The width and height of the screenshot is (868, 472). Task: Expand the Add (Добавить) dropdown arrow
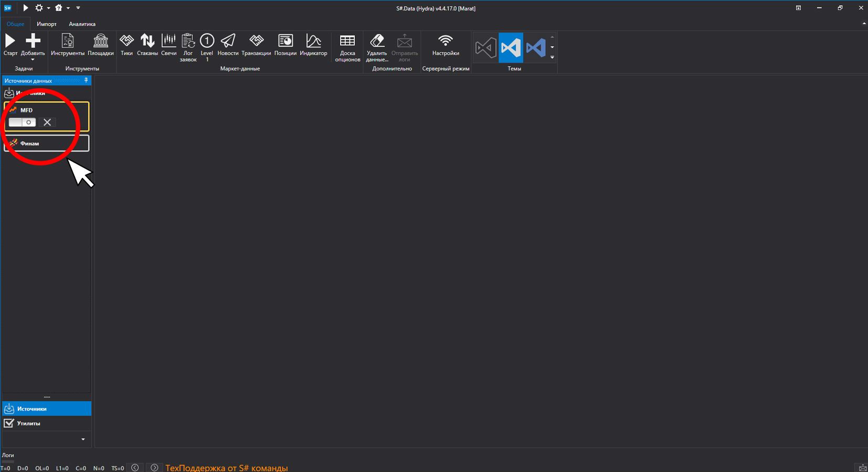[33, 60]
